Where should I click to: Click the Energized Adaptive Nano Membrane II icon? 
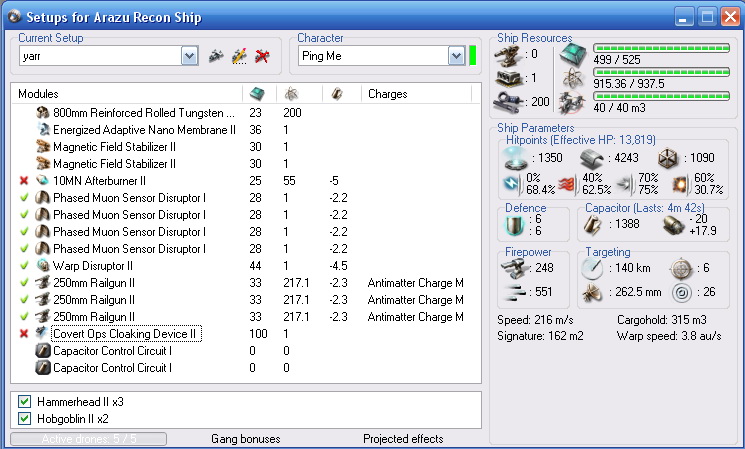(43, 130)
